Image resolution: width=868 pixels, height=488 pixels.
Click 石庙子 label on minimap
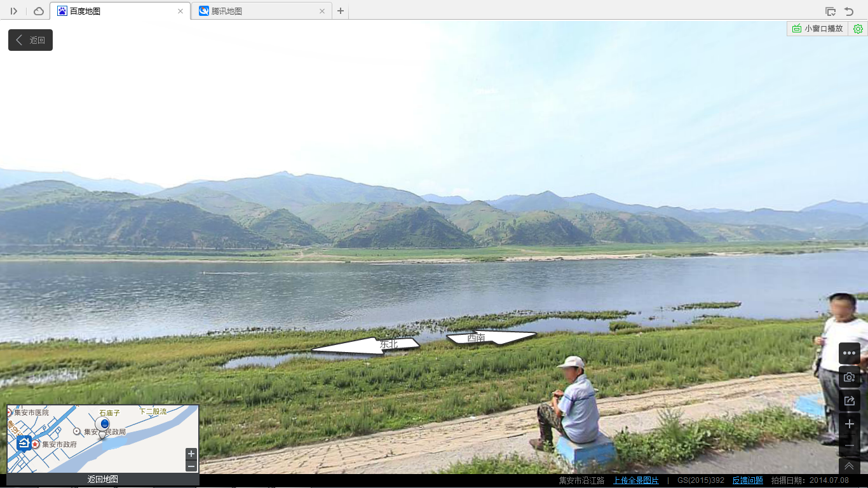(x=109, y=413)
